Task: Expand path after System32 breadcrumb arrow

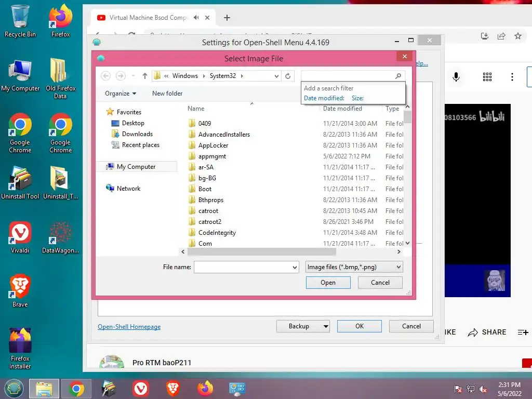Action: click(242, 76)
